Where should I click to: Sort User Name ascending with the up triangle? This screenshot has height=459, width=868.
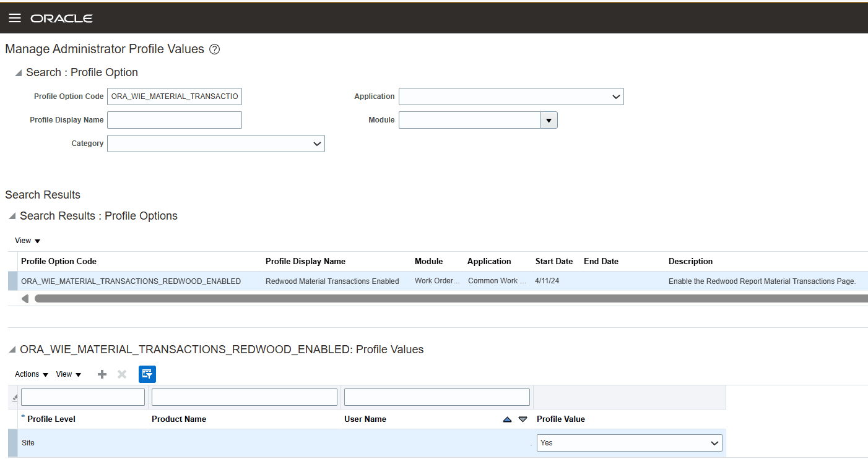coord(507,419)
